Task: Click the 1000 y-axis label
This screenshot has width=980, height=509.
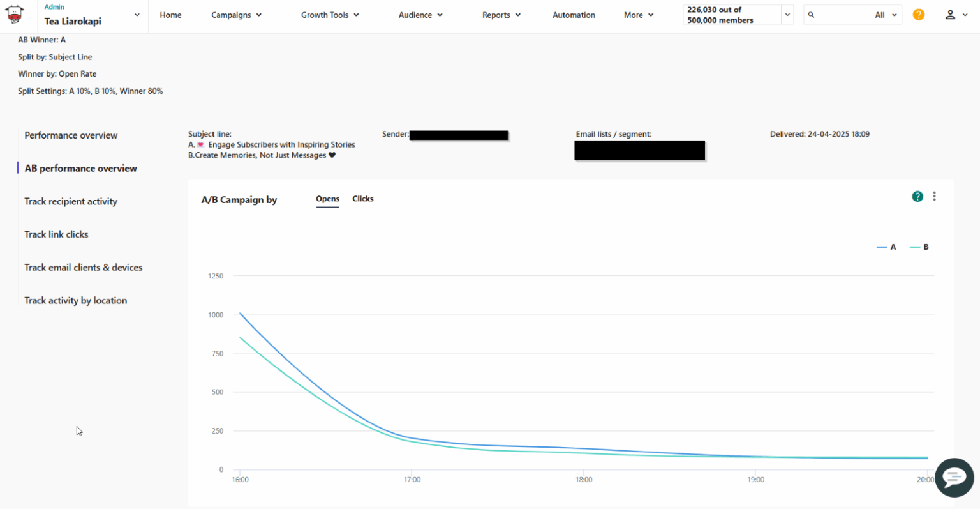Action: coord(216,315)
